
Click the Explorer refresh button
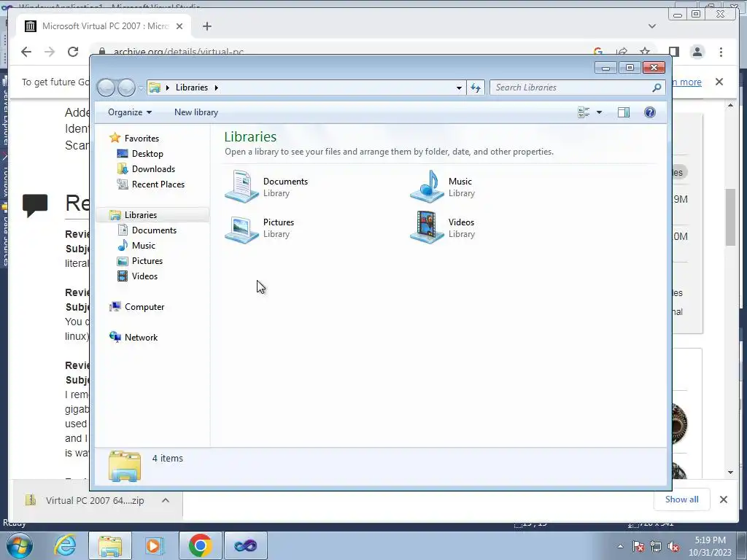coord(476,87)
